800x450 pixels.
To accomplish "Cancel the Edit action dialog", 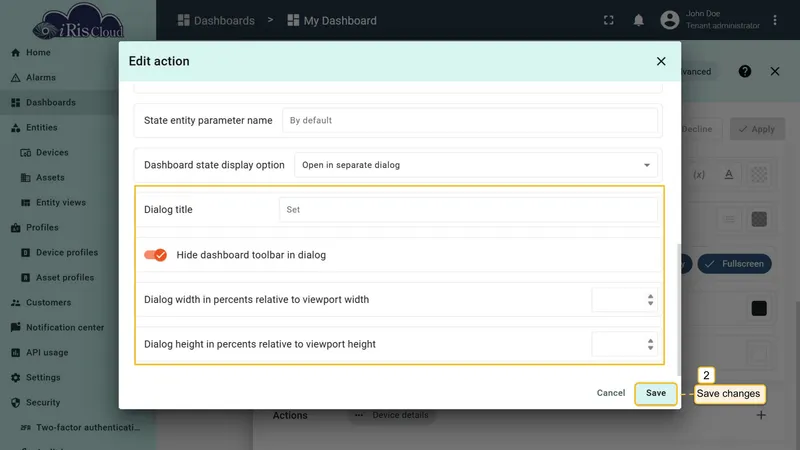I will coord(611,393).
